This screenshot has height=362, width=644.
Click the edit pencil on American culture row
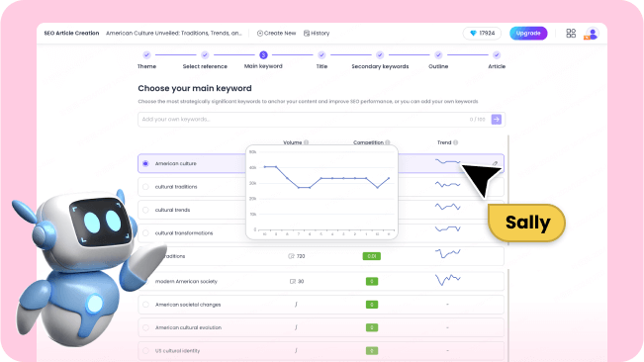(495, 163)
